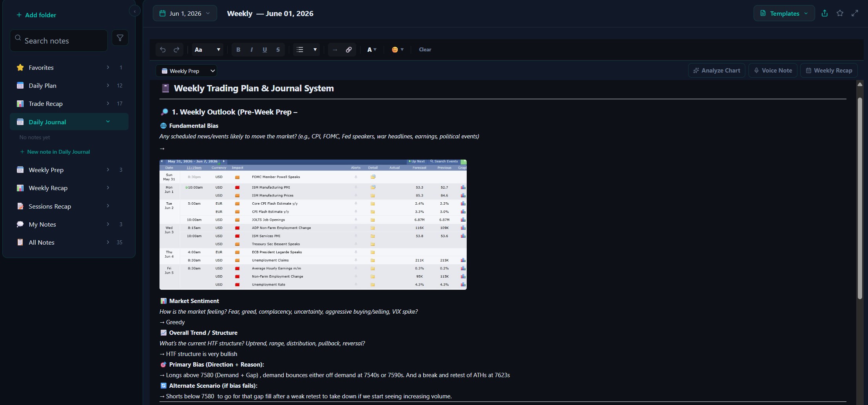This screenshot has height=405, width=868.
Task: Open the Templates dropdown
Action: pos(784,13)
